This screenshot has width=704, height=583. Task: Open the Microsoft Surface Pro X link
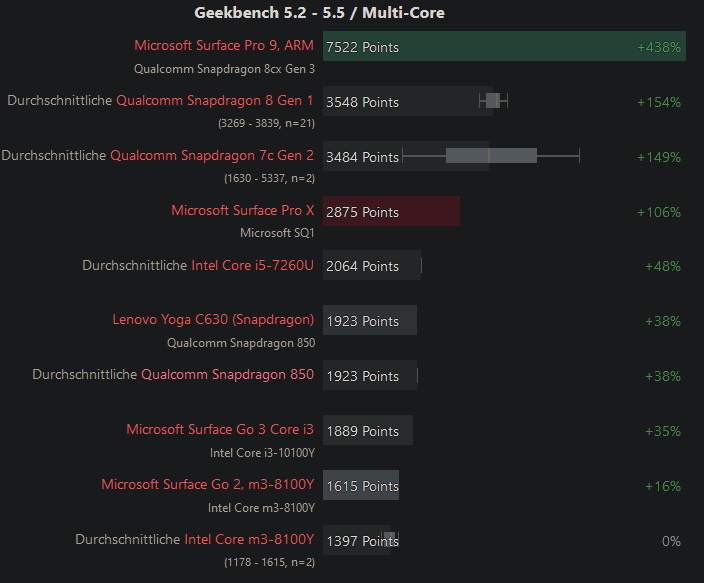242,210
